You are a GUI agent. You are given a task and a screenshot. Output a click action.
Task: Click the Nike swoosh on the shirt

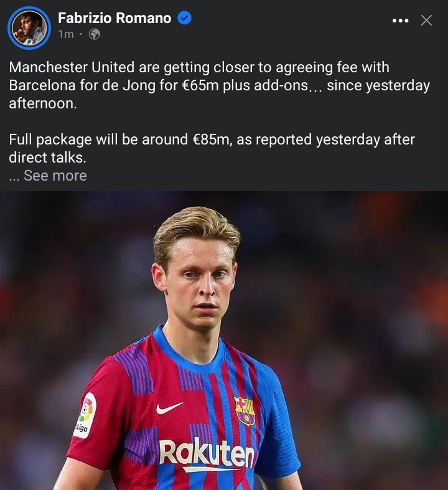tap(169, 408)
